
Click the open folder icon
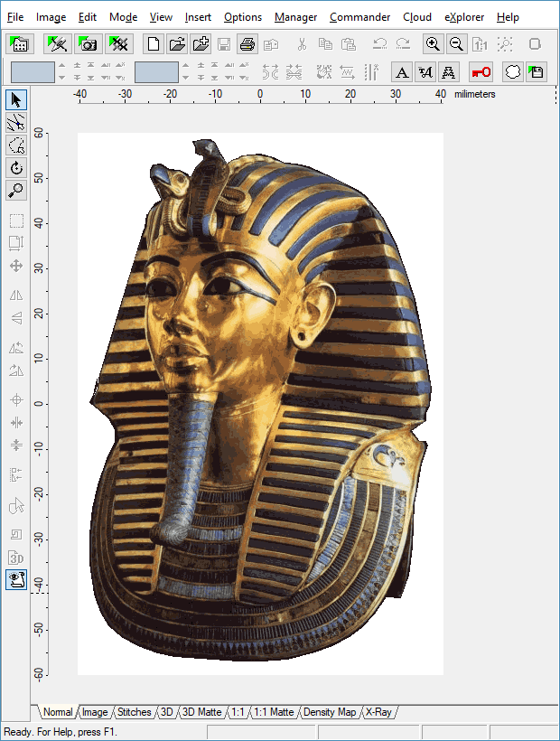coord(177,44)
